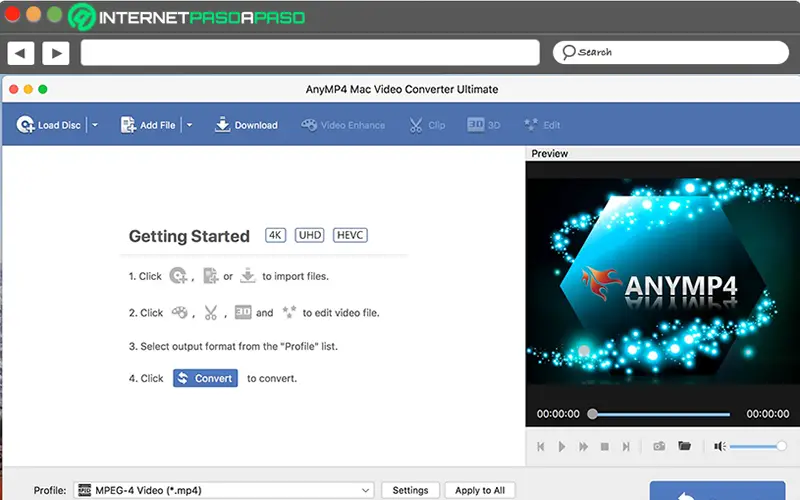Open the Profile format dropdown
The width and height of the screenshot is (800, 500).
pyautogui.click(x=224, y=490)
